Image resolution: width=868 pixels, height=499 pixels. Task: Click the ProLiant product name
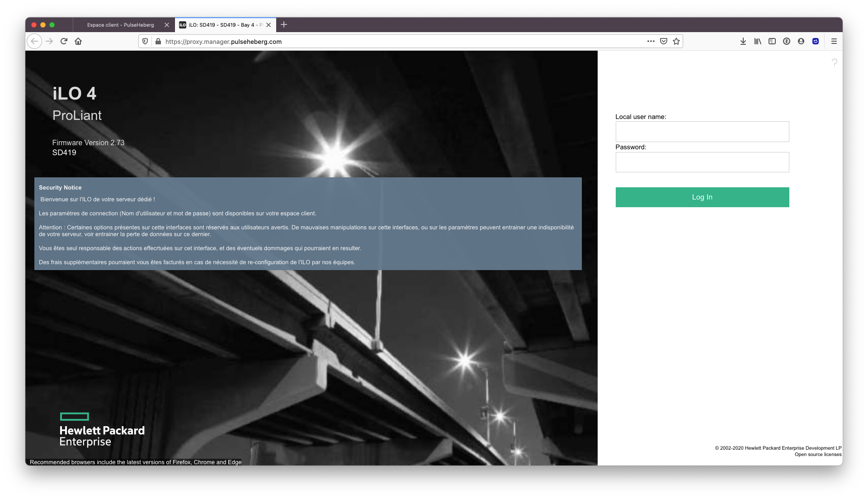pos(77,115)
